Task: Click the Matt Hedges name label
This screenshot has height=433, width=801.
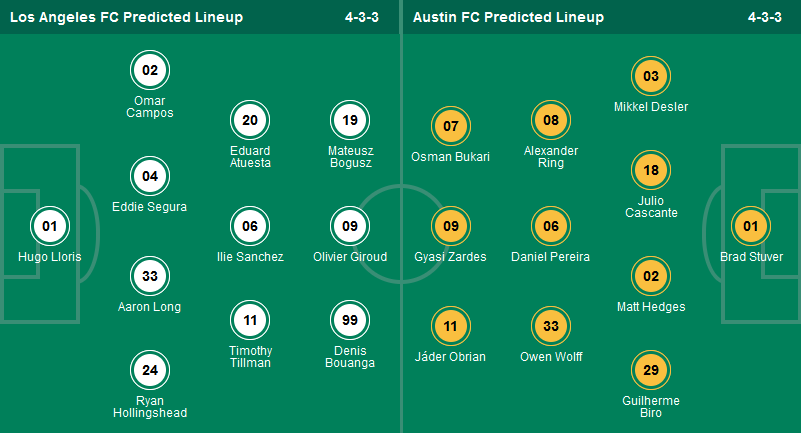Action: point(651,307)
